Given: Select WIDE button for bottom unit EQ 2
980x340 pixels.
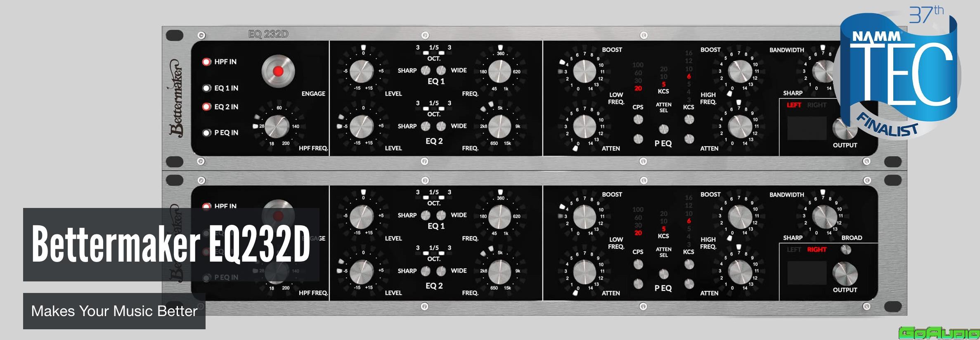Looking at the screenshot, I should (x=441, y=271).
